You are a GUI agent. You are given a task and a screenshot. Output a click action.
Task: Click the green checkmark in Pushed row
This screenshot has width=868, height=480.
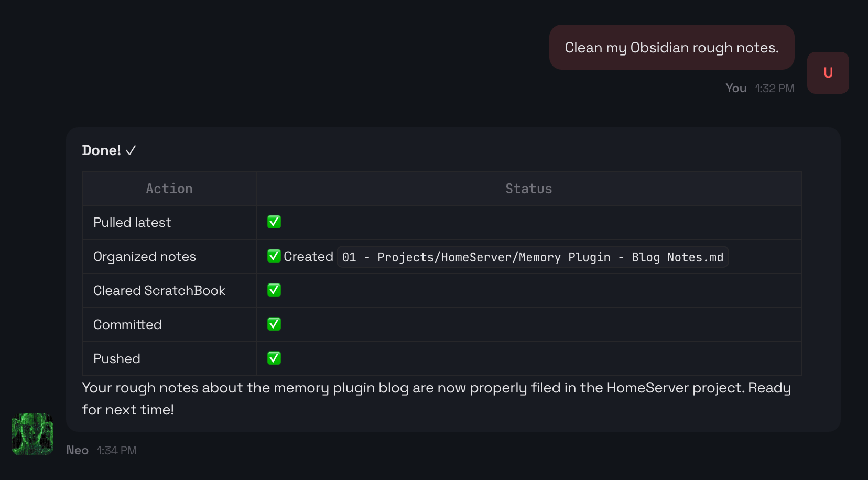click(x=274, y=358)
